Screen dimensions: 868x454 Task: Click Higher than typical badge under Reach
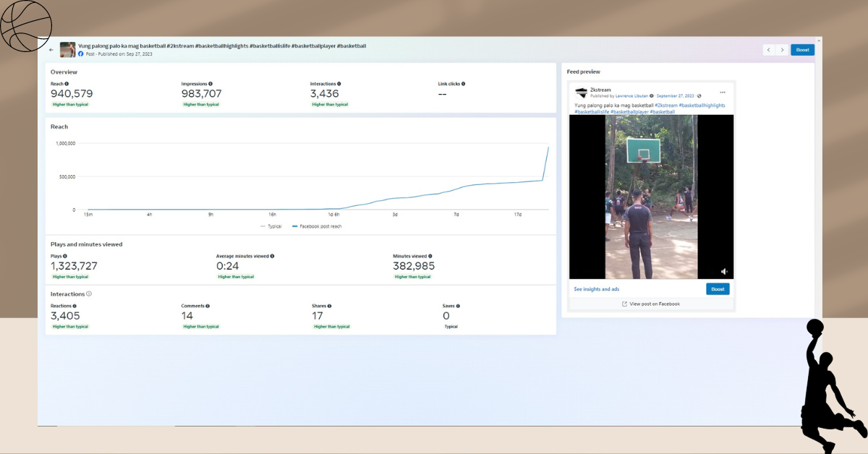tap(70, 105)
